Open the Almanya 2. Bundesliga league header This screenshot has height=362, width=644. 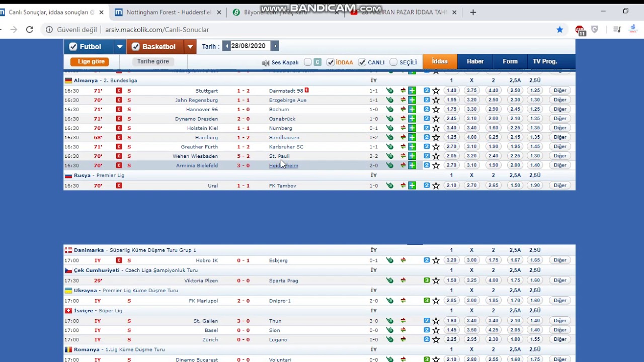(105, 80)
